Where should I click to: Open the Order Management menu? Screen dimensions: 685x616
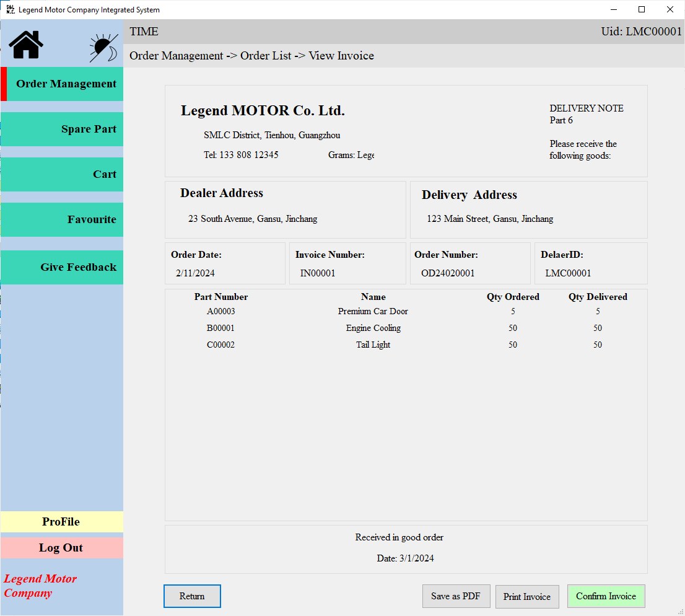click(x=65, y=84)
